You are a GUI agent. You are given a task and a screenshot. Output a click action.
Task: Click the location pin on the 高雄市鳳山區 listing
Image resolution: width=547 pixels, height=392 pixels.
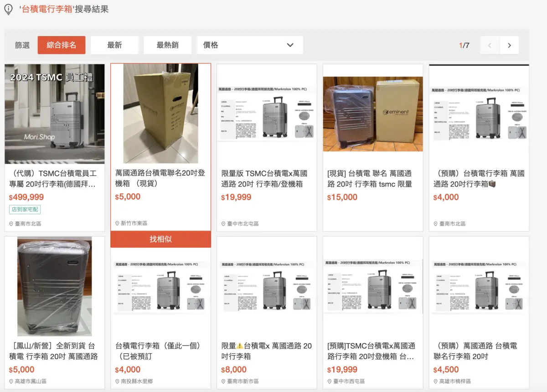tap(12, 382)
